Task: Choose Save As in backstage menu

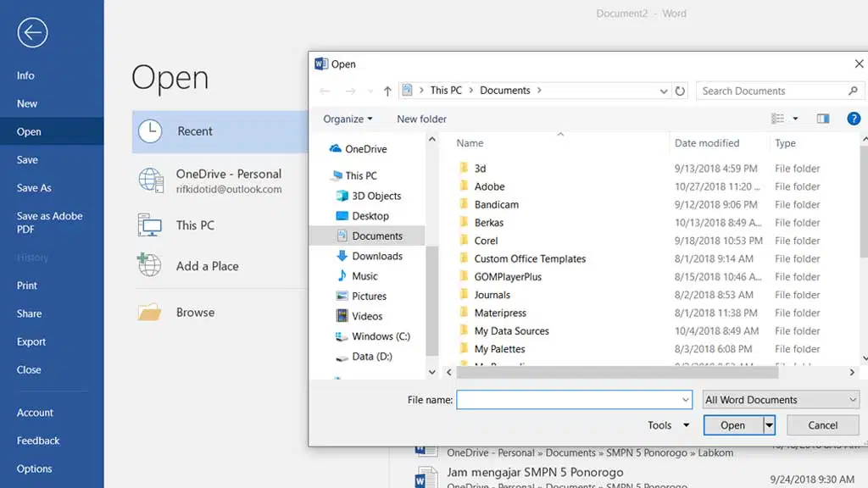Action: point(34,187)
